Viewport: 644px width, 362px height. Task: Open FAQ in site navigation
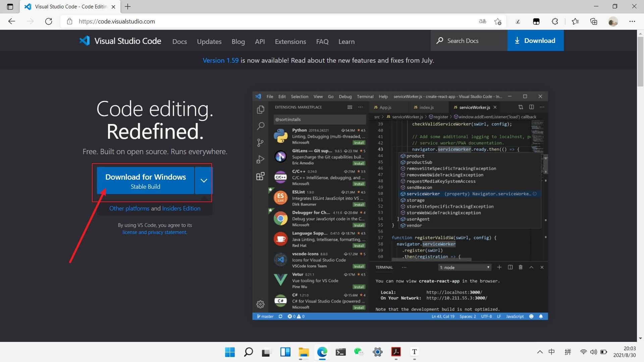tap(322, 42)
